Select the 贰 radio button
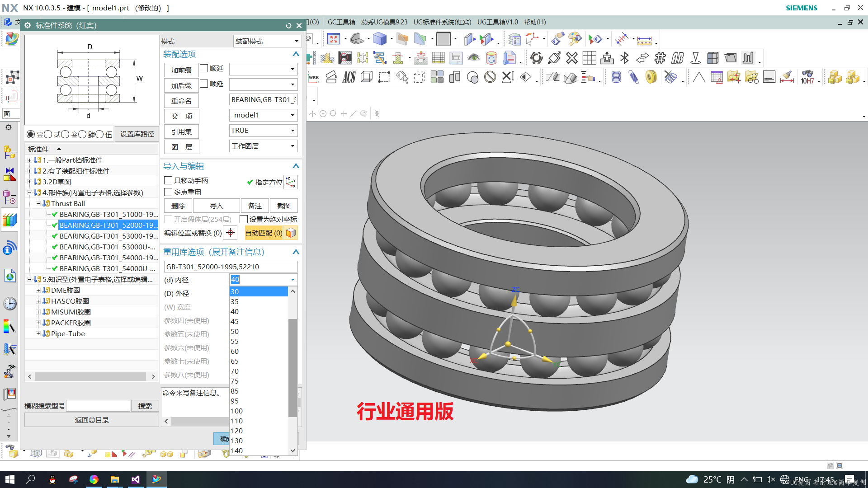Viewport: 868px width, 488px height. click(48, 134)
